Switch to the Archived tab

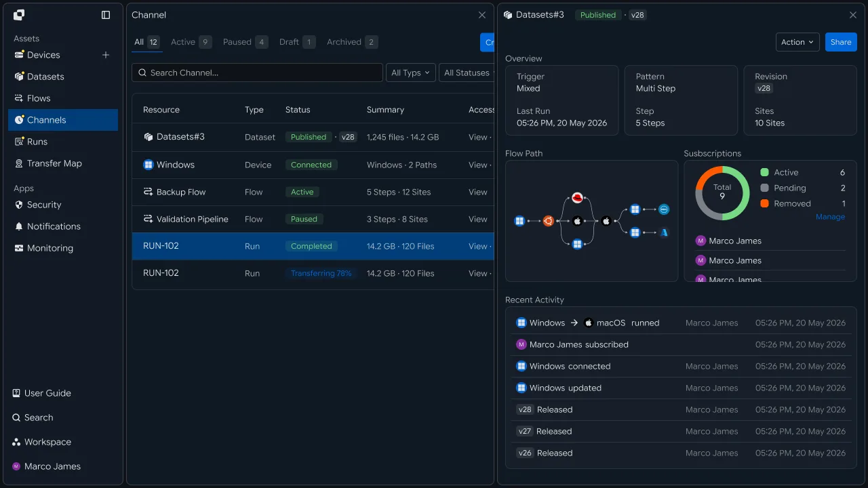pyautogui.click(x=352, y=42)
